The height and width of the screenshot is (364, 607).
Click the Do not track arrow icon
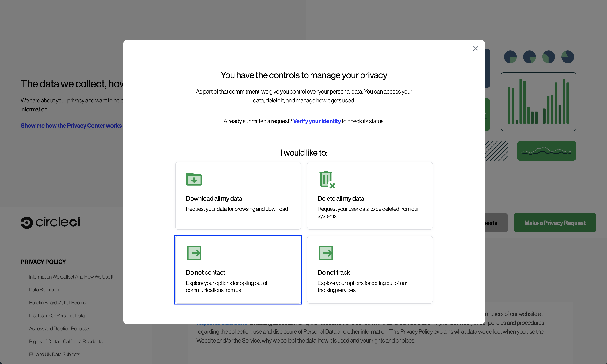pos(326,253)
